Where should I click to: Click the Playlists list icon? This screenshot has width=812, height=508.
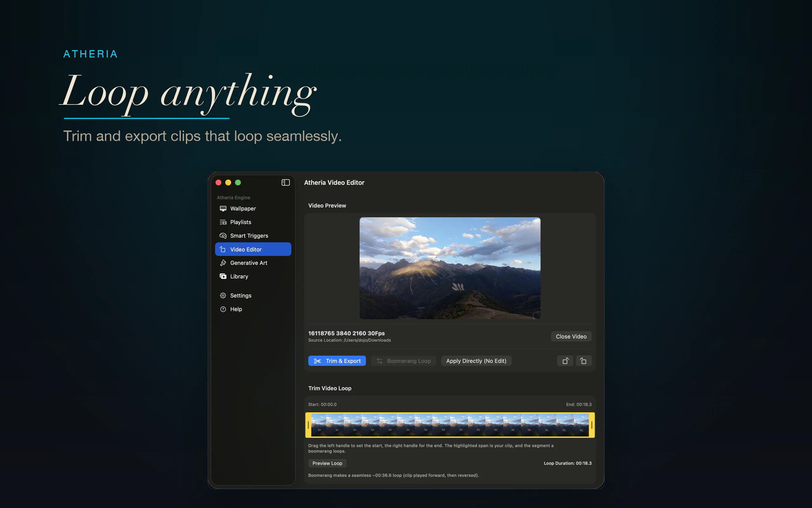pos(223,222)
